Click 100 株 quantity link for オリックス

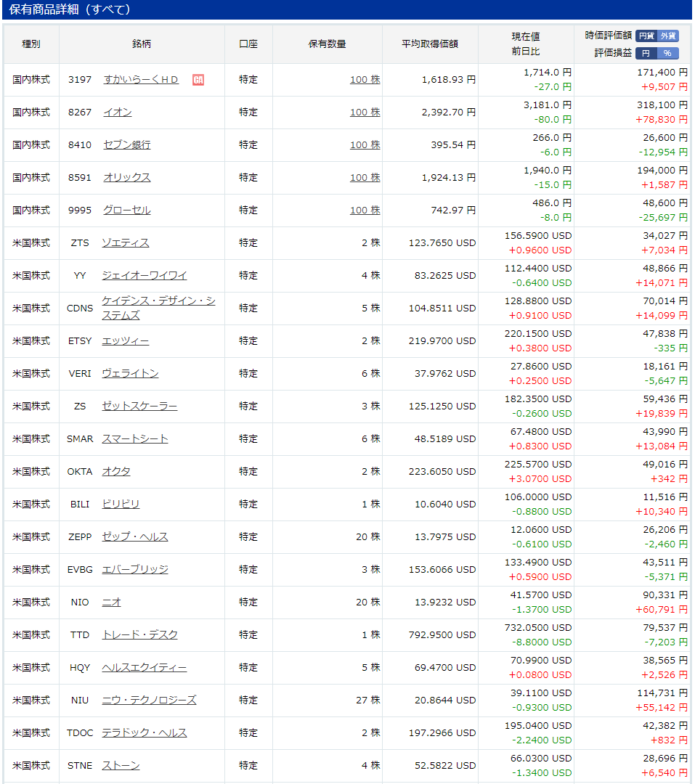(x=365, y=178)
